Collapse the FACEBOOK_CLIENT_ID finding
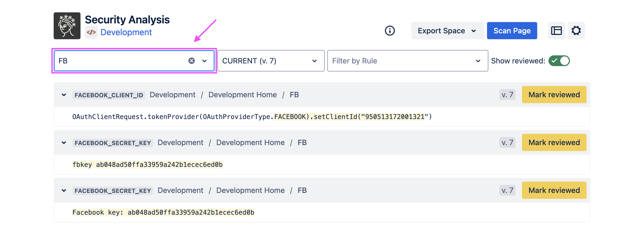Screen dimensions: 644x230 (x=64, y=95)
